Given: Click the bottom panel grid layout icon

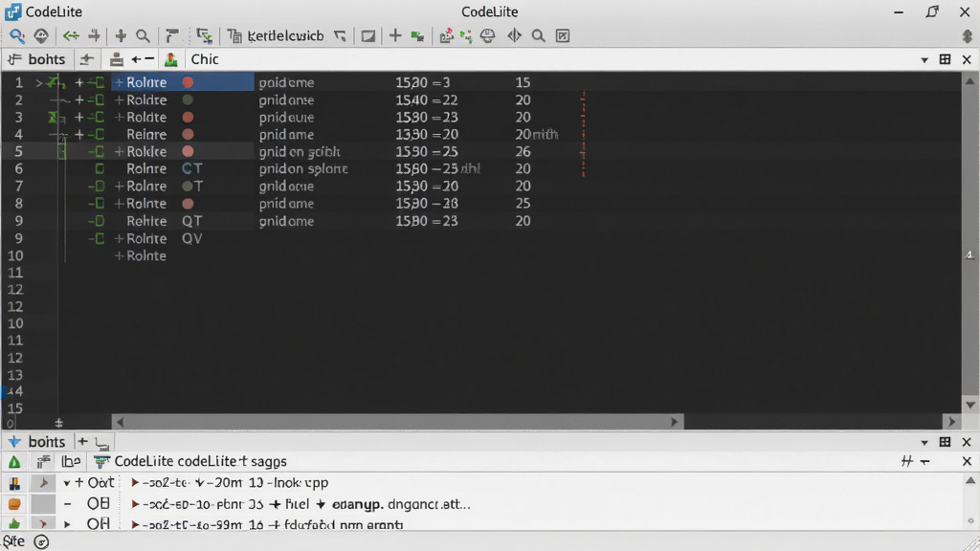Looking at the screenshot, I should (x=945, y=442).
